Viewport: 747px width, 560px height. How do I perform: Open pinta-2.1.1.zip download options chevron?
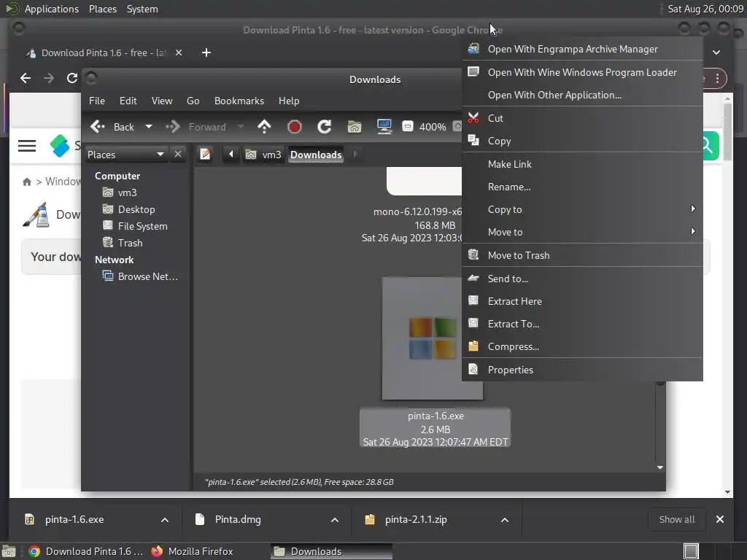point(505,520)
